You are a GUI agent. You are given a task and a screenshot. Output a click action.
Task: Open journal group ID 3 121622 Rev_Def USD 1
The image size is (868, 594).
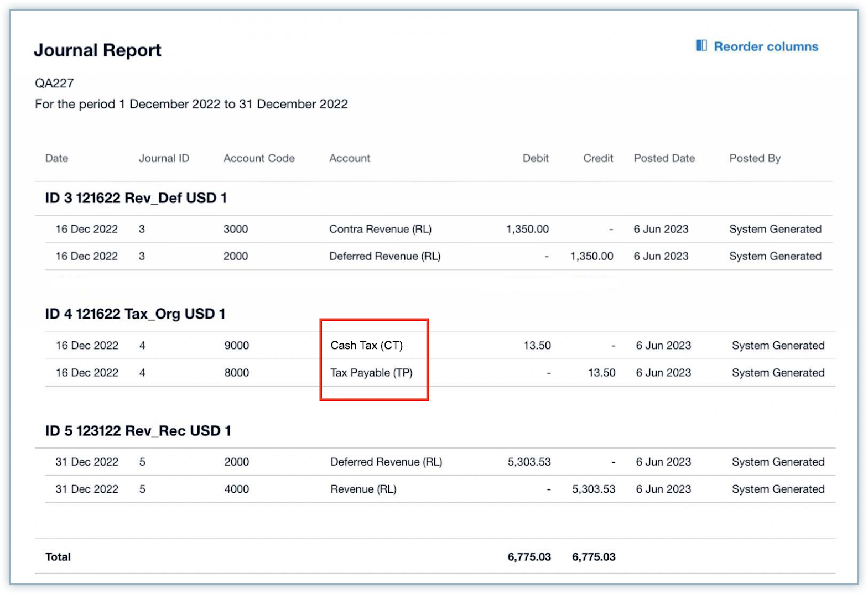[136, 198]
